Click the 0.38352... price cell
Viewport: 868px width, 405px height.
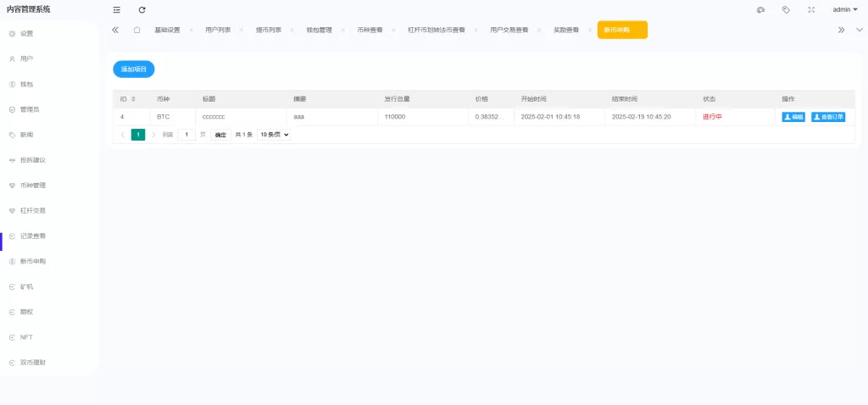(489, 117)
